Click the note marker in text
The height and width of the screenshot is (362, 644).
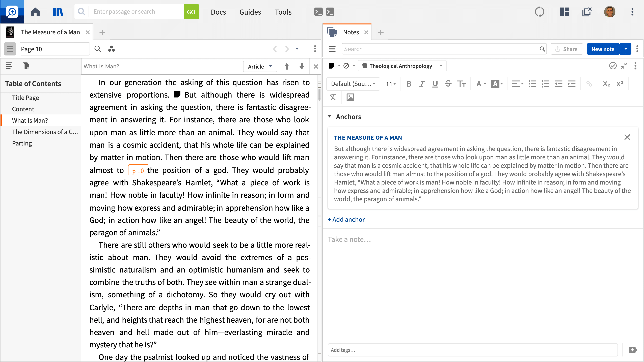coord(177,94)
